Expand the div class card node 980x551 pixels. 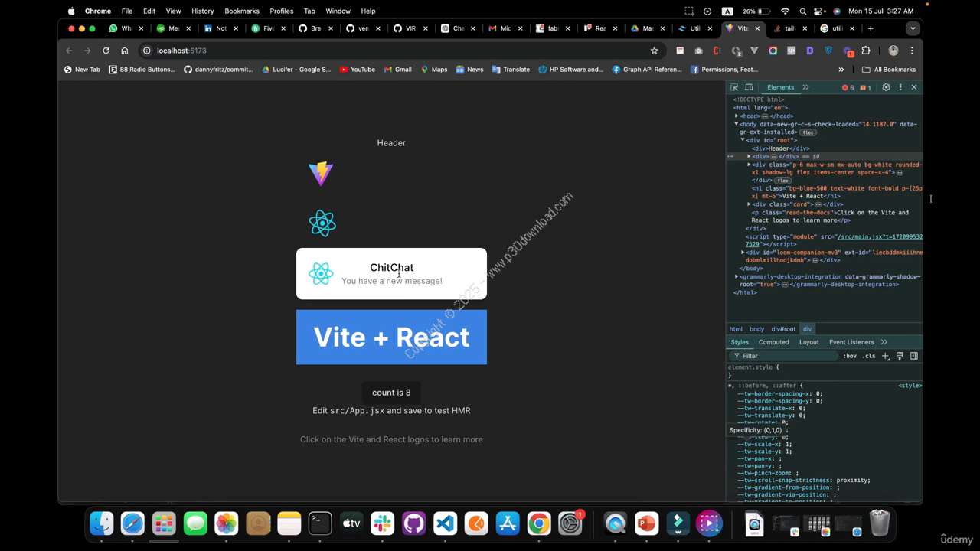coord(749,204)
